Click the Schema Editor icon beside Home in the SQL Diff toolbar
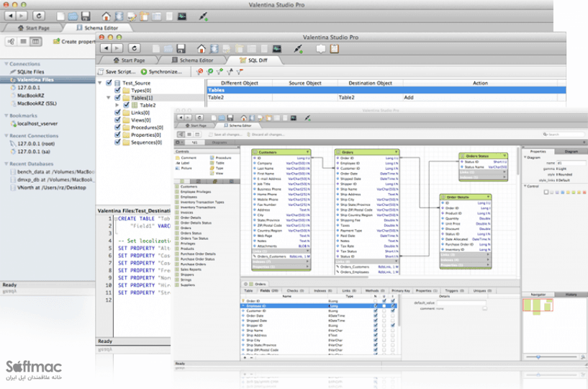This screenshot has height=389, width=588. 214,49
